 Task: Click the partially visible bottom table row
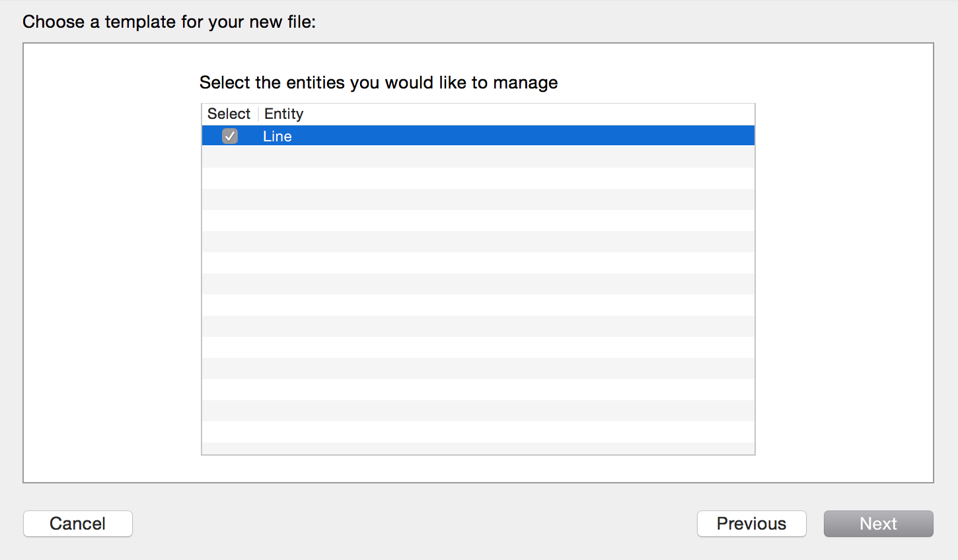[x=478, y=448]
